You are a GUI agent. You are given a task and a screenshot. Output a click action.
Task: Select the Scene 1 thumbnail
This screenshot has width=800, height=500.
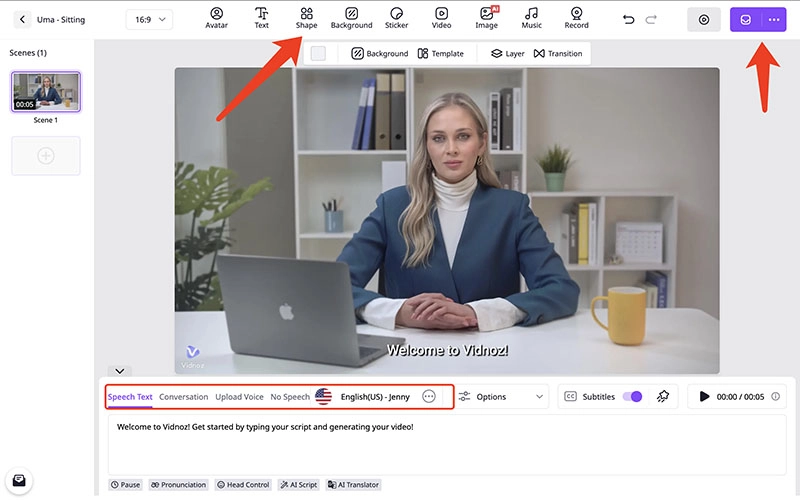46,92
